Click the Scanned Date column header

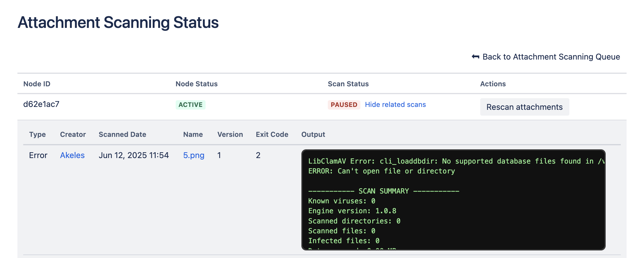(x=122, y=135)
